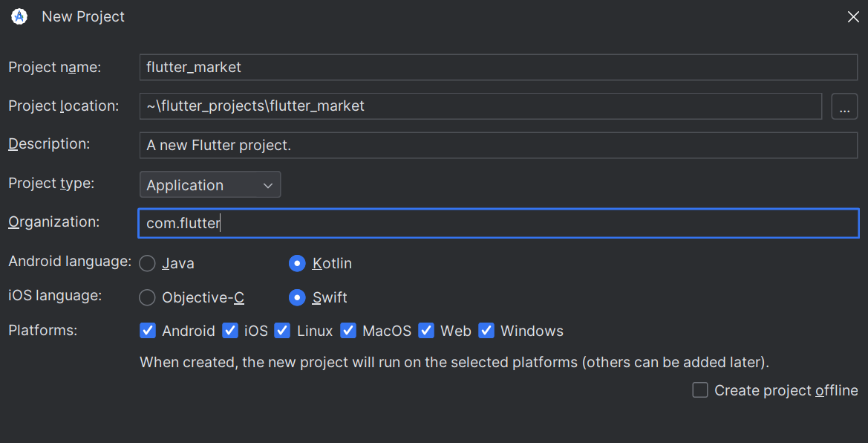Image resolution: width=868 pixels, height=443 pixels.
Task: Click the Project location path field
Action: (x=481, y=106)
